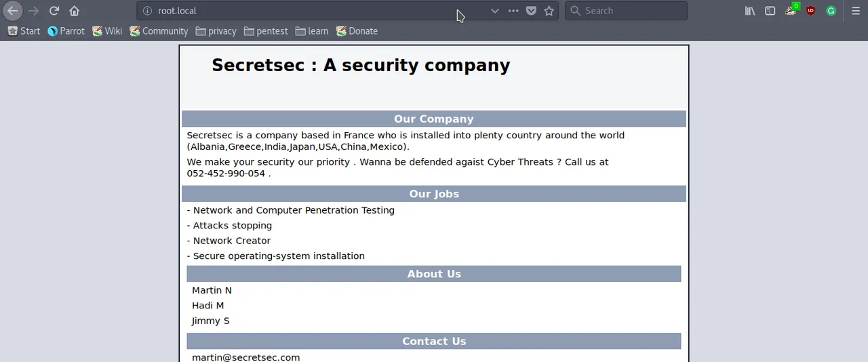
Task: Go back to previous page
Action: [x=12, y=11]
